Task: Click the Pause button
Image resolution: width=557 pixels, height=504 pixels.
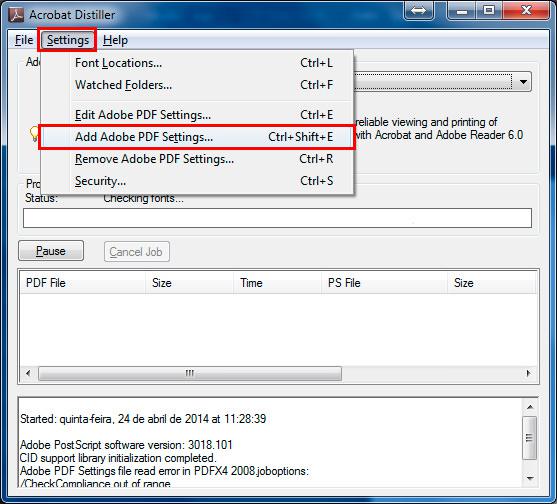Action: coord(51,251)
